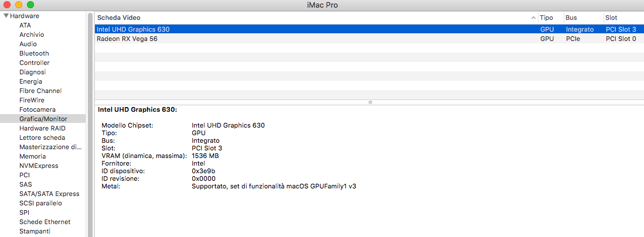Click the PCI Slot 3 table cell
Viewport: 644px width, 237px height.
[x=621, y=29]
